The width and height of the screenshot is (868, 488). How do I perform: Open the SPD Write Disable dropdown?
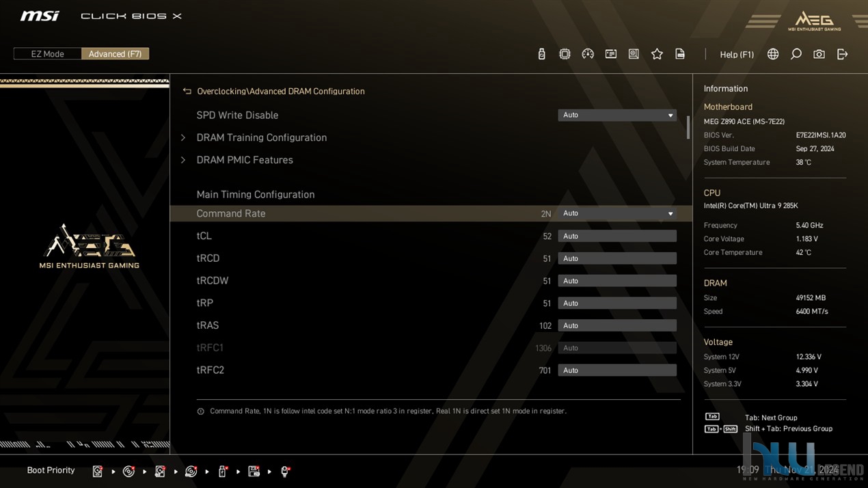coord(617,116)
